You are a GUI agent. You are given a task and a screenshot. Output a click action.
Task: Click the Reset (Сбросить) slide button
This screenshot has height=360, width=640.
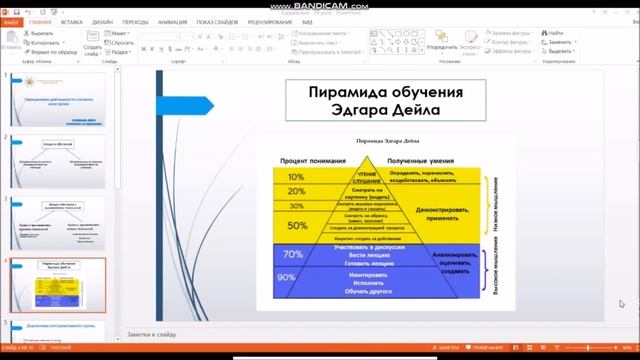pos(119,42)
